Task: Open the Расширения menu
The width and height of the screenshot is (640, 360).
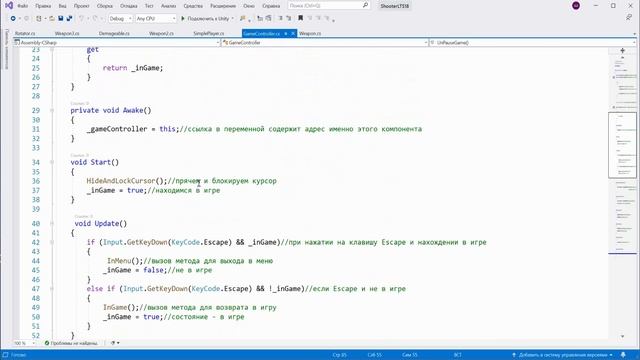Action: click(x=223, y=6)
